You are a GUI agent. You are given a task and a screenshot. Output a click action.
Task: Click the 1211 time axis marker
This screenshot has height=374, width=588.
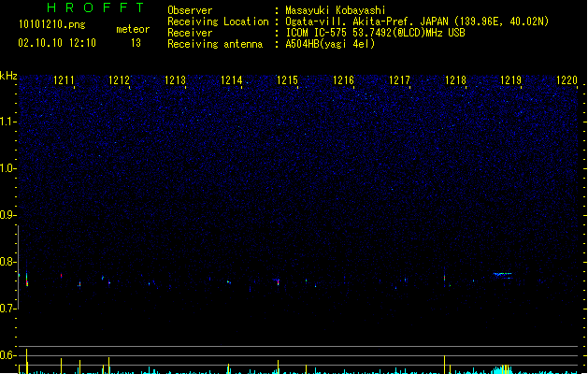coord(64,80)
